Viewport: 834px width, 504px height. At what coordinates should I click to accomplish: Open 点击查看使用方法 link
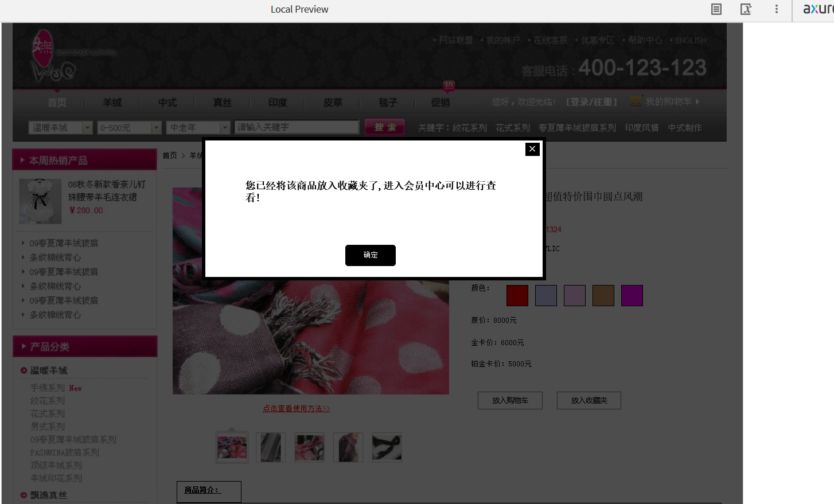(x=297, y=408)
